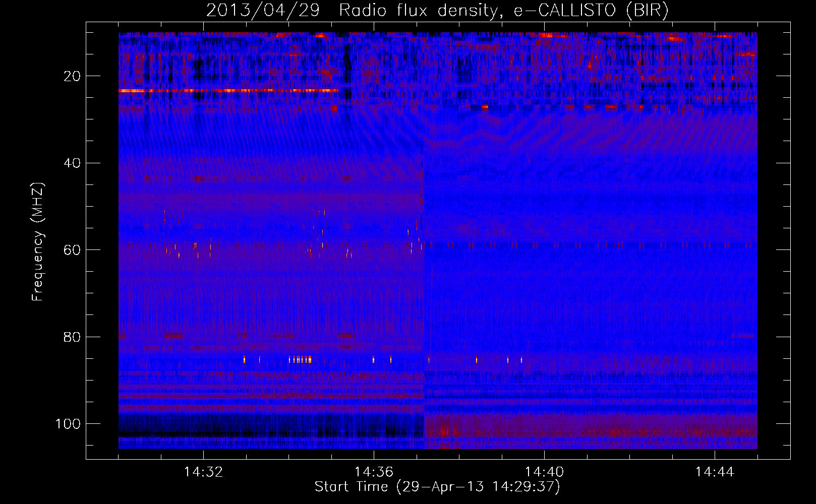Click the '14:44' time tick label
The image size is (816, 504).
pos(715,472)
